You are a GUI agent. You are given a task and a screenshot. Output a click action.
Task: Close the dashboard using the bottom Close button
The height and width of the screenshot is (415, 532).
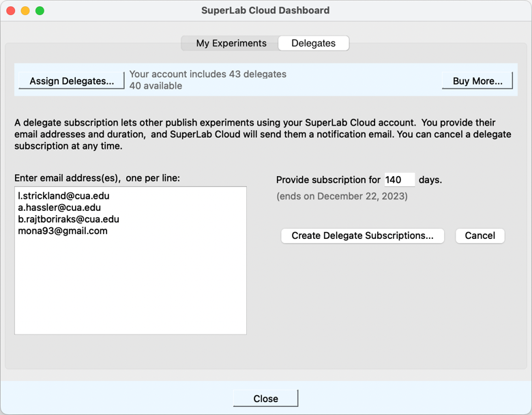click(265, 399)
